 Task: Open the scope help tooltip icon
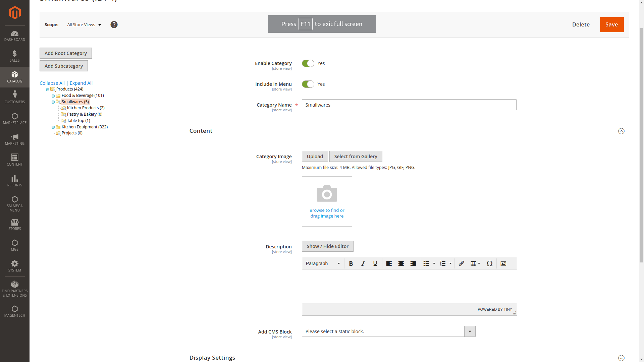pos(114,24)
